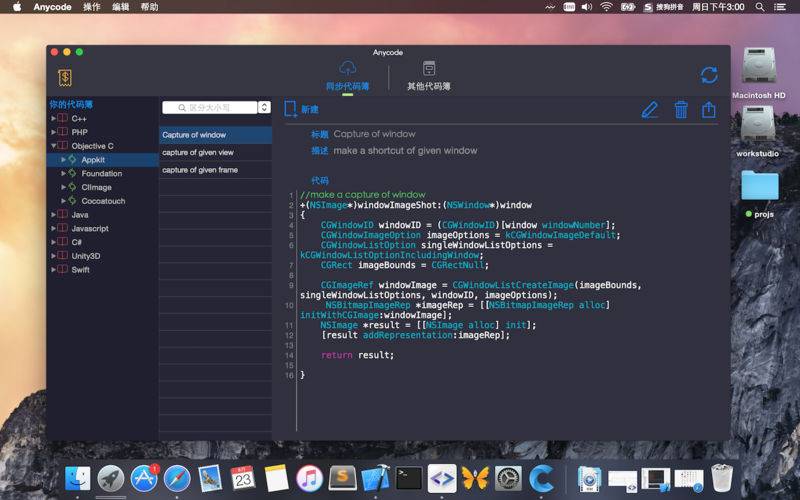Expand the Cocoatouch category arrow

[63, 201]
